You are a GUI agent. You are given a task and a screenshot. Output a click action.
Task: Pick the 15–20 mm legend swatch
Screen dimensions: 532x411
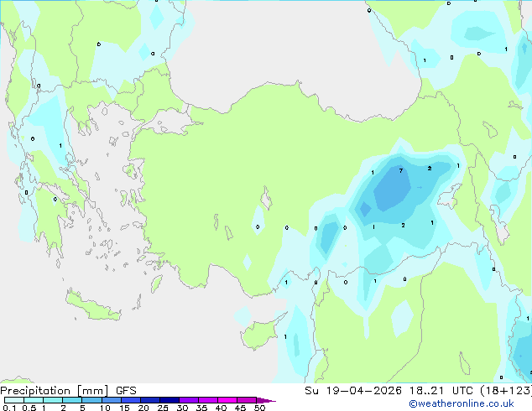pyautogui.click(x=131, y=400)
